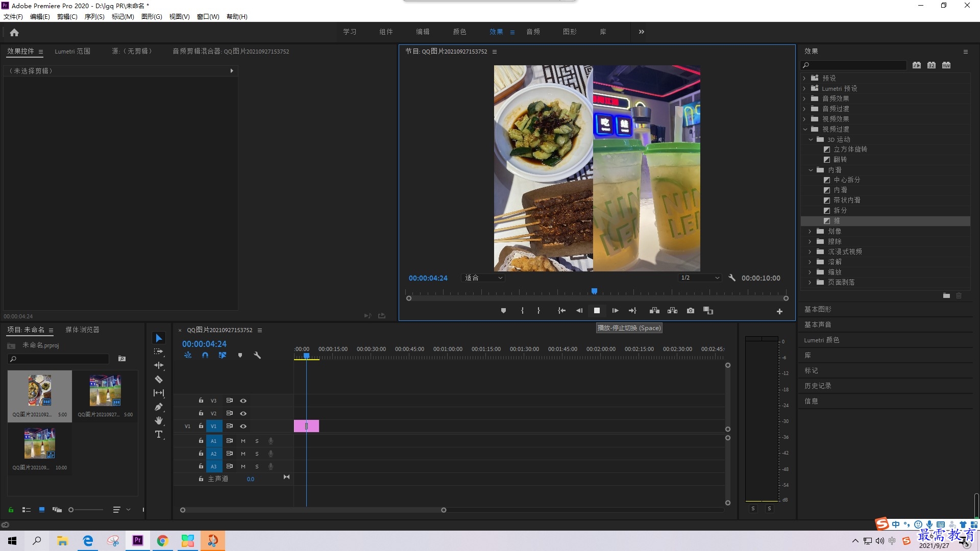Select the Slip tool
The height and width of the screenshot is (551, 980).
159,393
